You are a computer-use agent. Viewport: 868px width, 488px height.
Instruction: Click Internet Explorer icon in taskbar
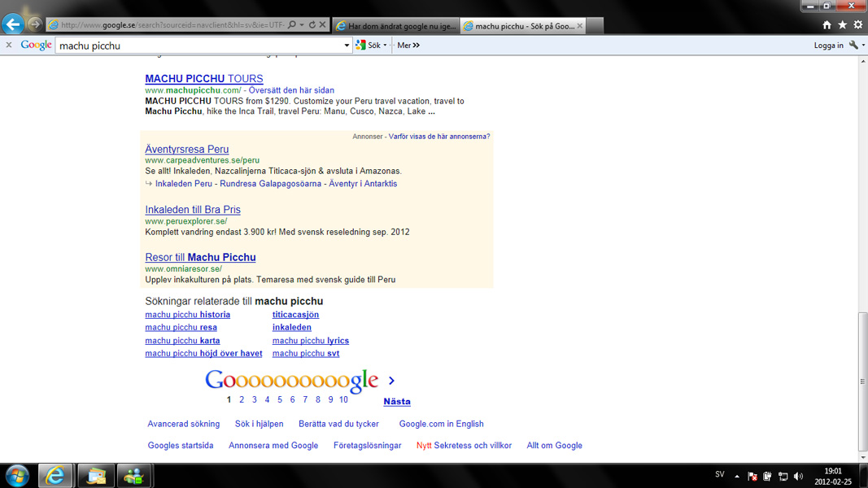pyautogui.click(x=55, y=476)
